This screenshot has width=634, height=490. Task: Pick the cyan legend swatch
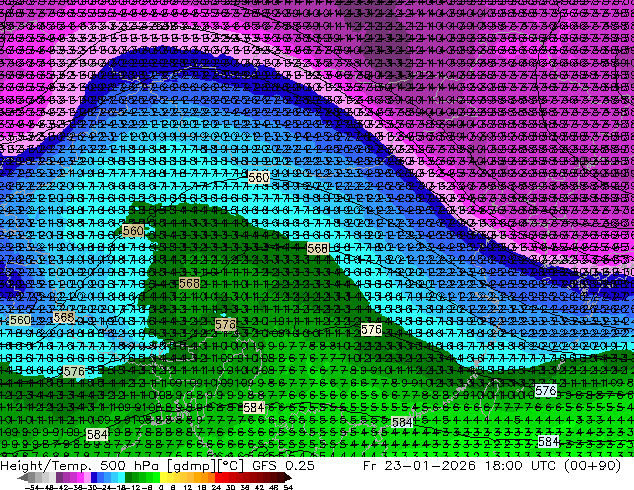[x=121, y=477]
